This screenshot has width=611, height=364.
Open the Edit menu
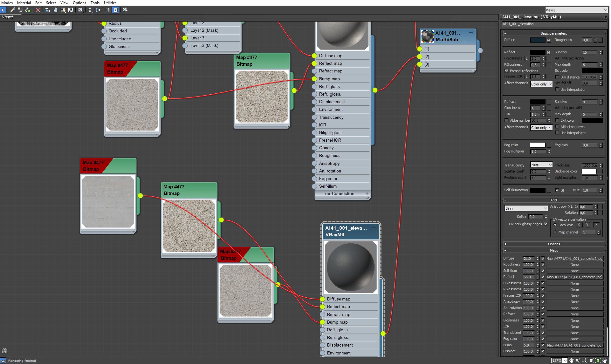[x=38, y=3]
